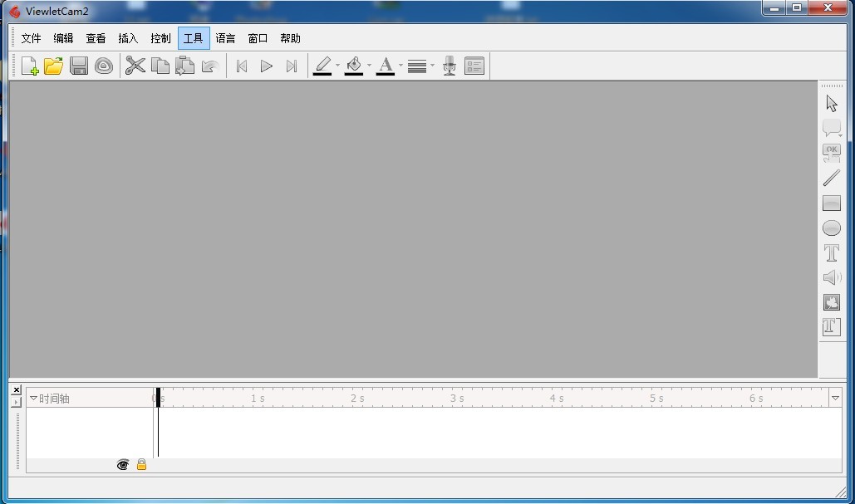Toggle the timeline padlock lock icon
Screen dimensions: 855x504
(141, 465)
